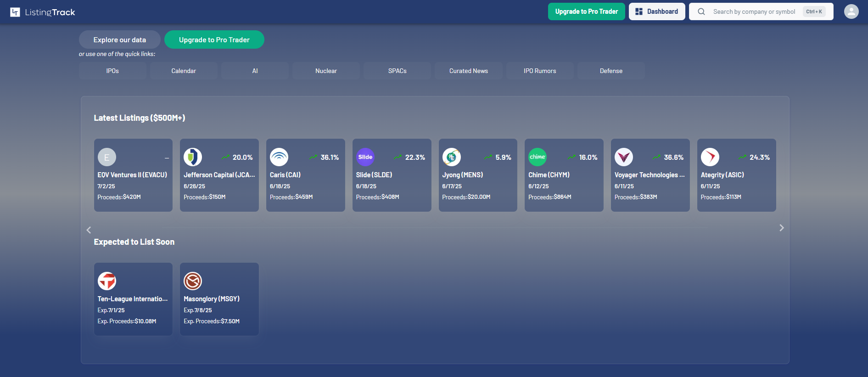Click Masonglory's Exp.7/8/25 date

click(x=198, y=310)
